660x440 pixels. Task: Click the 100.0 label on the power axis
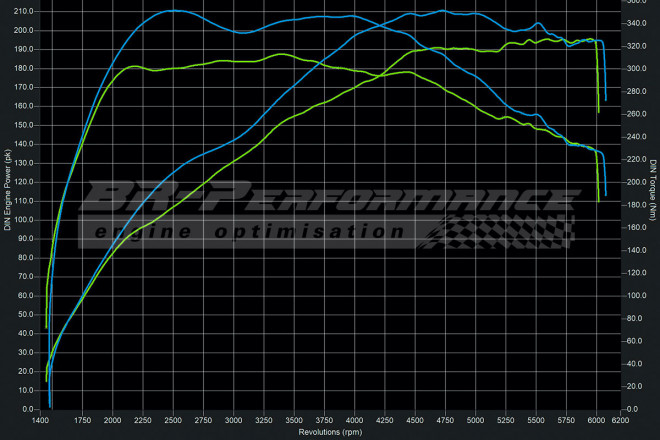pos(25,220)
